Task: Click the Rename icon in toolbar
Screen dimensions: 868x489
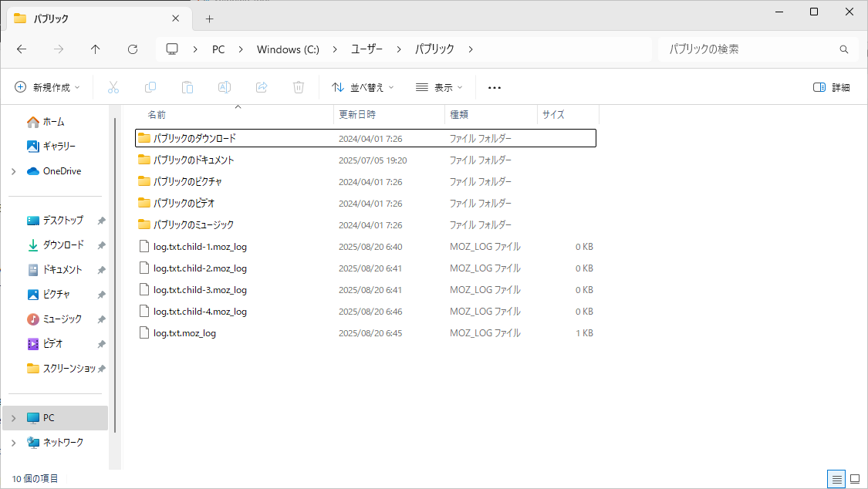Action: (225, 87)
